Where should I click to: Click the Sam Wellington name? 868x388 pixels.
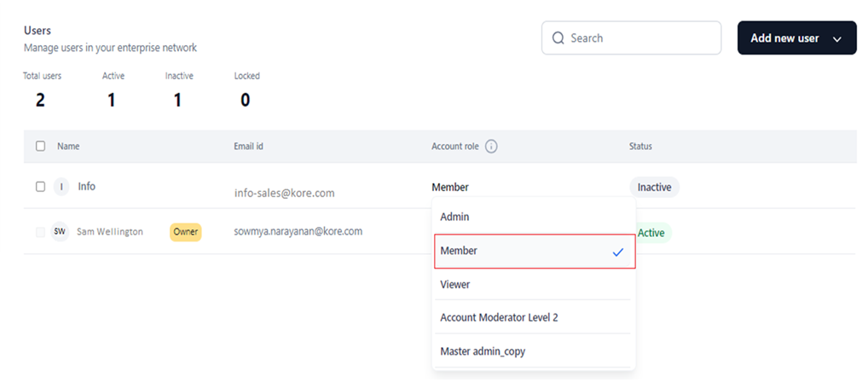[x=110, y=231]
